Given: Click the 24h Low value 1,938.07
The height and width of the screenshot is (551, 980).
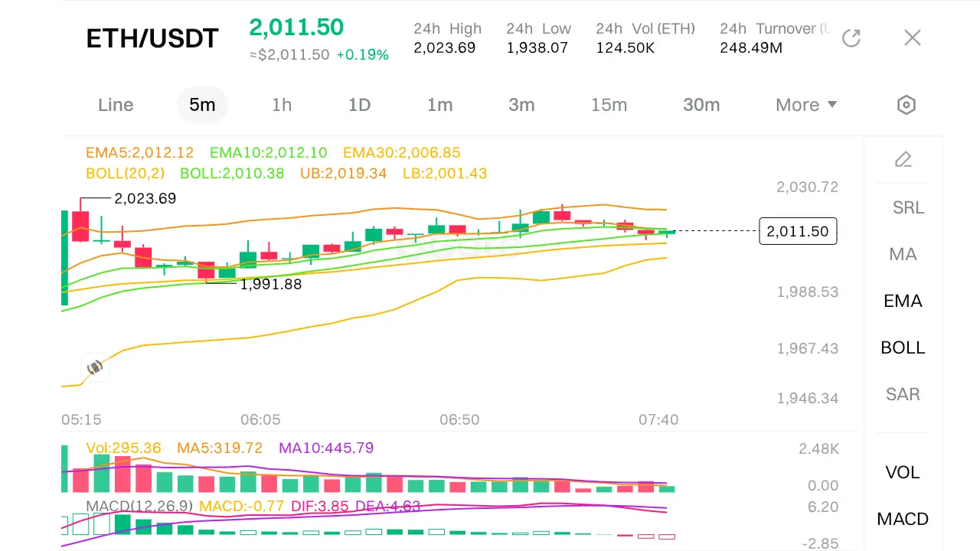Looking at the screenshot, I should click(537, 47).
